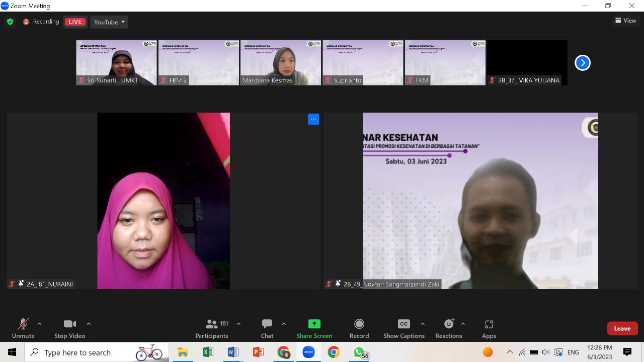Show next participants with blue arrow
Screen dimensions: 644x362
(582, 63)
